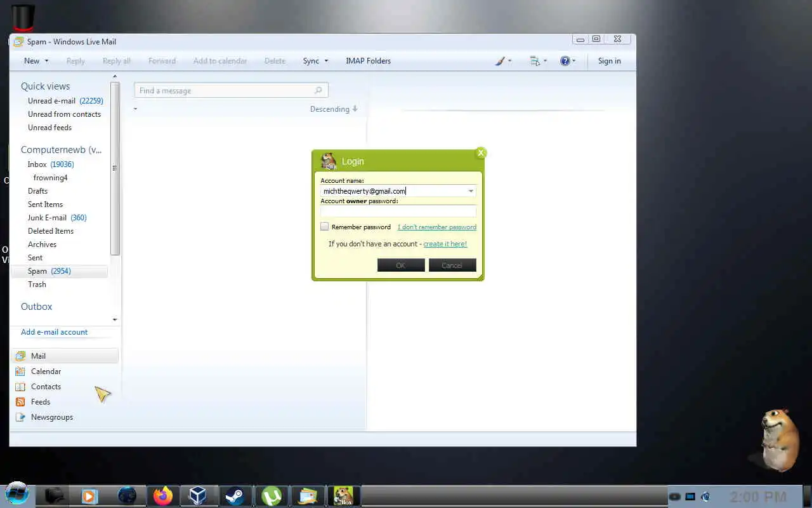The height and width of the screenshot is (508, 812).
Task: Enable the Remember password checkbox
Action: click(x=324, y=227)
